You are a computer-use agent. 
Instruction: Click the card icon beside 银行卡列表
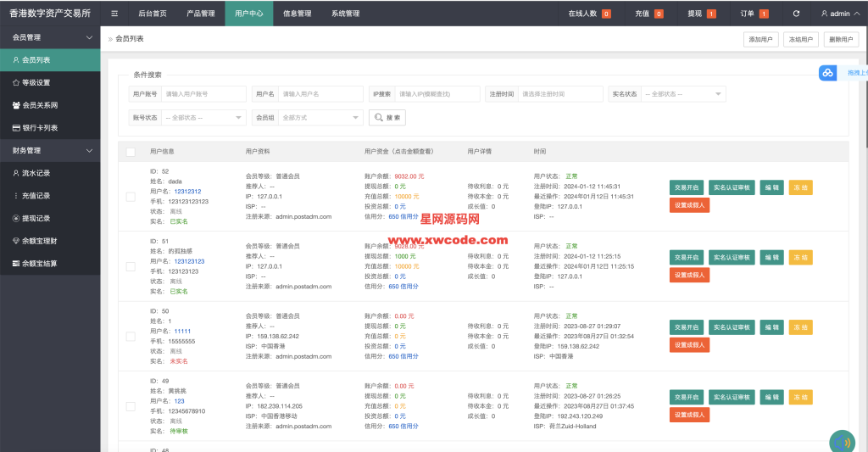coord(16,128)
